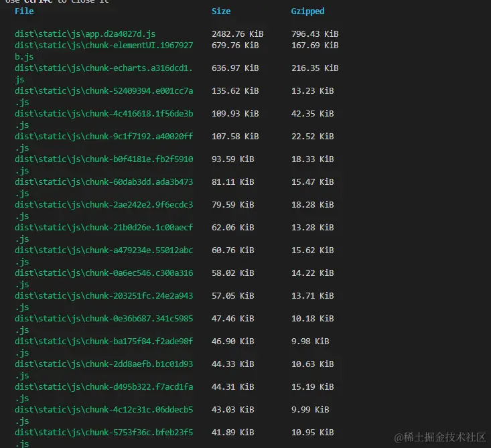This screenshot has height=448, width=491.
Task: Select file name app.d2a4027d.js
Action: coord(121,33)
